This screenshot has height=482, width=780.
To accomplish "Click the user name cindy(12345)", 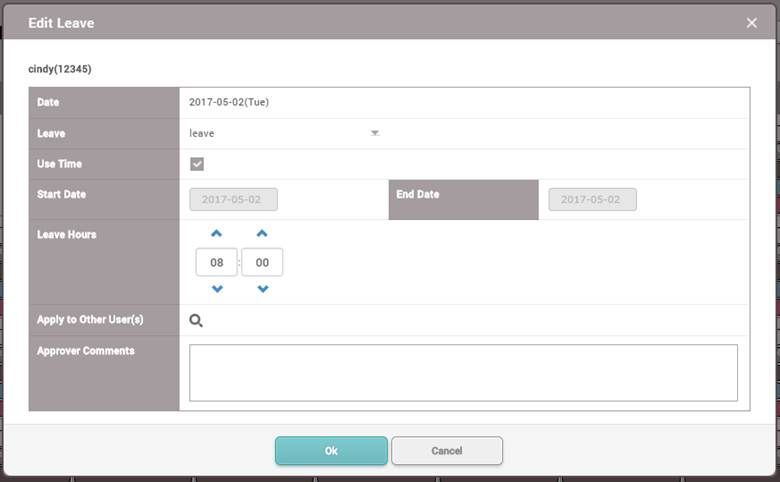I will coord(60,70).
